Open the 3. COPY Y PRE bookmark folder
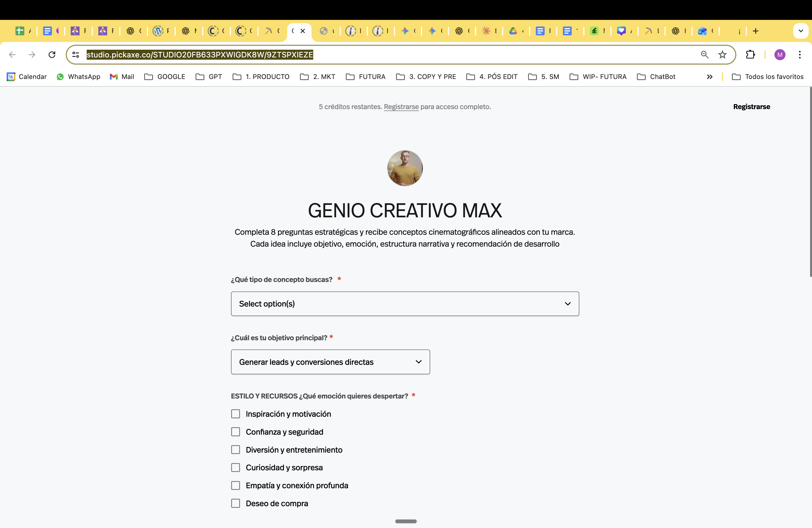The width and height of the screenshot is (812, 528). (x=426, y=77)
